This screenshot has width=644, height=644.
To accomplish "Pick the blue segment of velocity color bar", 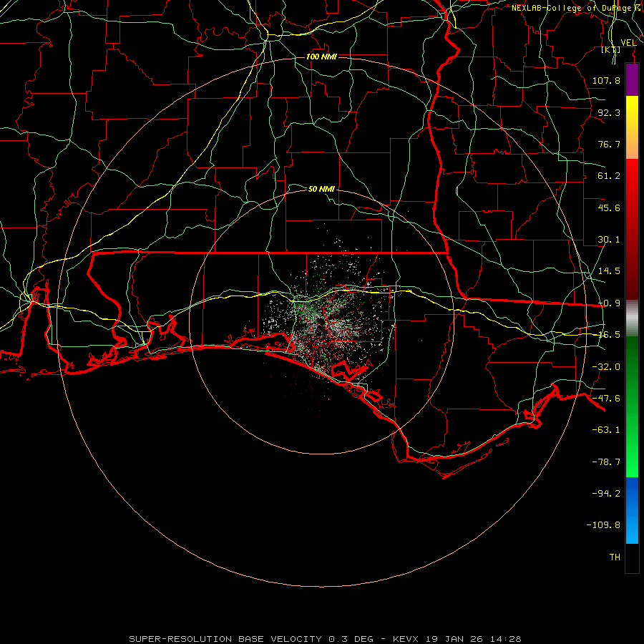I will [632, 510].
